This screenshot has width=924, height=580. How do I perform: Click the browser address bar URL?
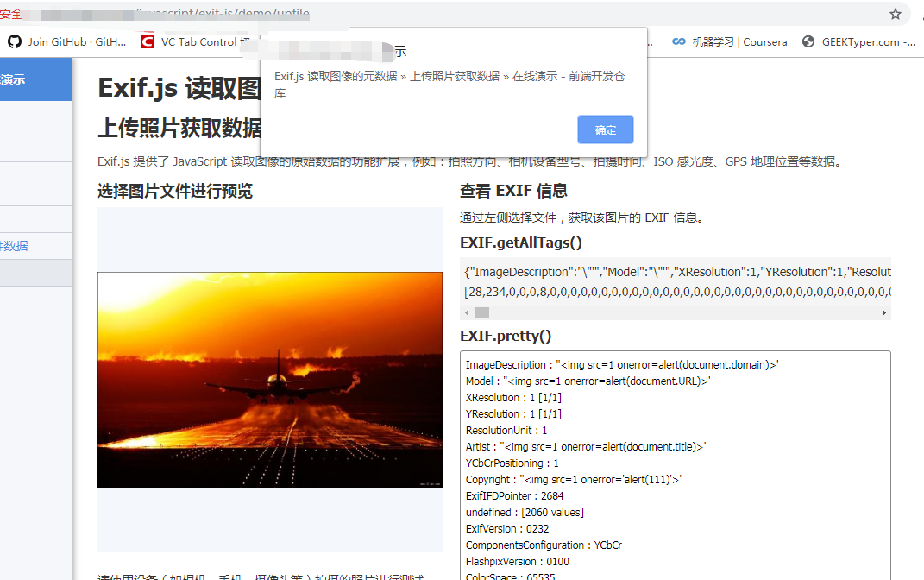[x=223, y=13]
